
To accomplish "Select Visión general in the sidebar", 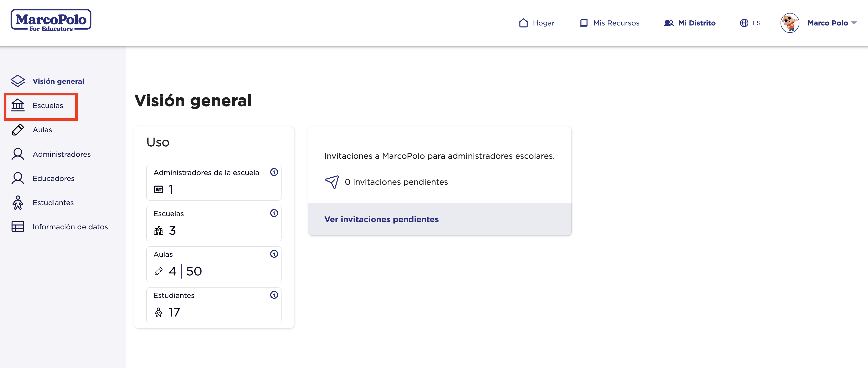I will pyautogui.click(x=58, y=81).
